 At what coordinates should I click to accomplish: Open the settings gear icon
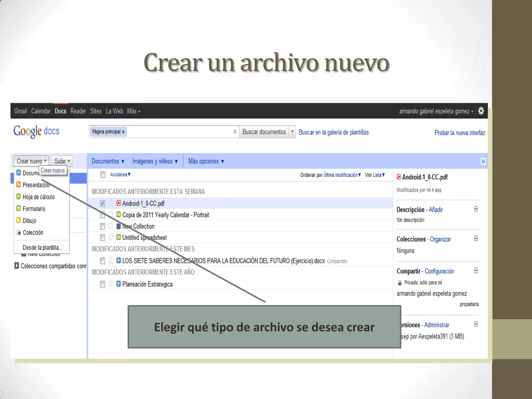pyautogui.click(x=481, y=111)
